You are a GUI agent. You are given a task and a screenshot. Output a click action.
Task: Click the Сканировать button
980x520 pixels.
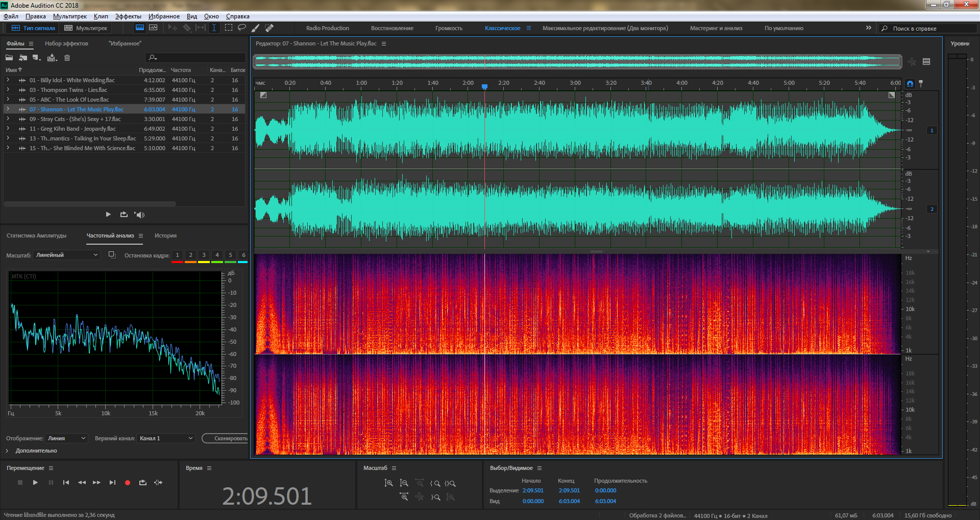[x=225, y=438]
